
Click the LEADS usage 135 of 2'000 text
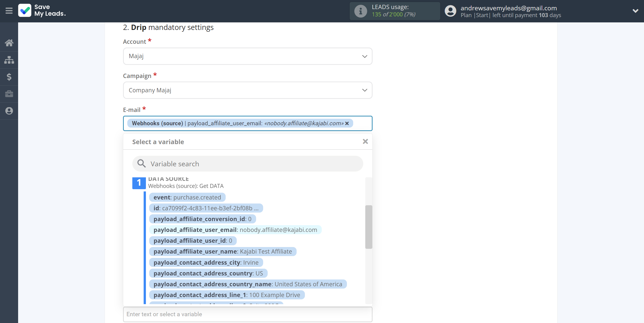point(393,14)
